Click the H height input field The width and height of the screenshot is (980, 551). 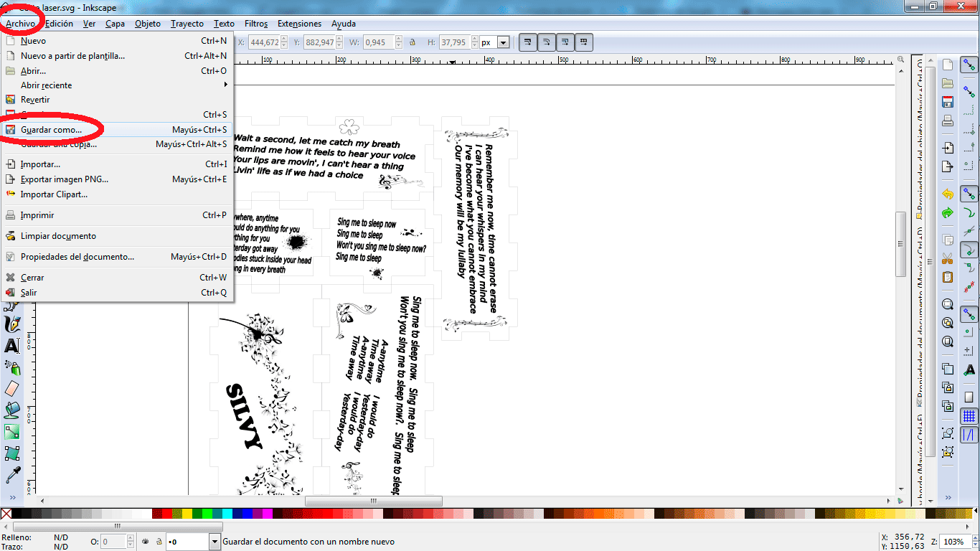[x=454, y=42]
